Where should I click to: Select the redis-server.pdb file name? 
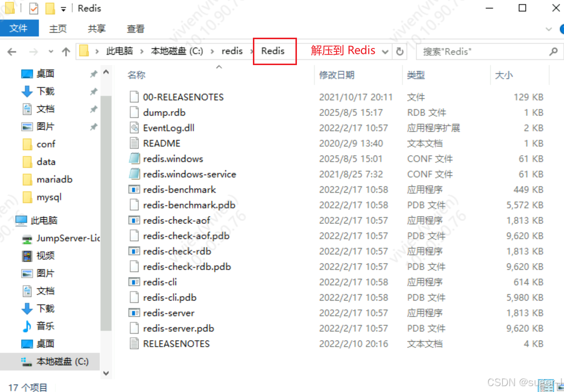point(179,328)
